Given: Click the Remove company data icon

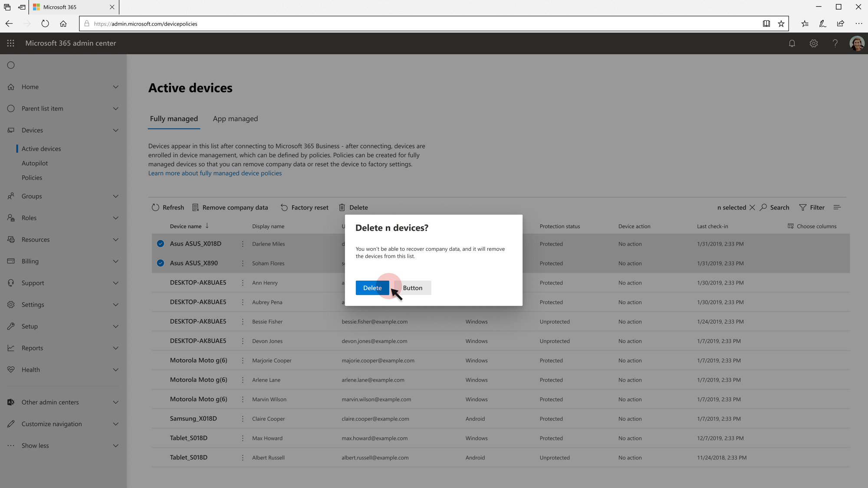Looking at the screenshot, I should point(196,207).
